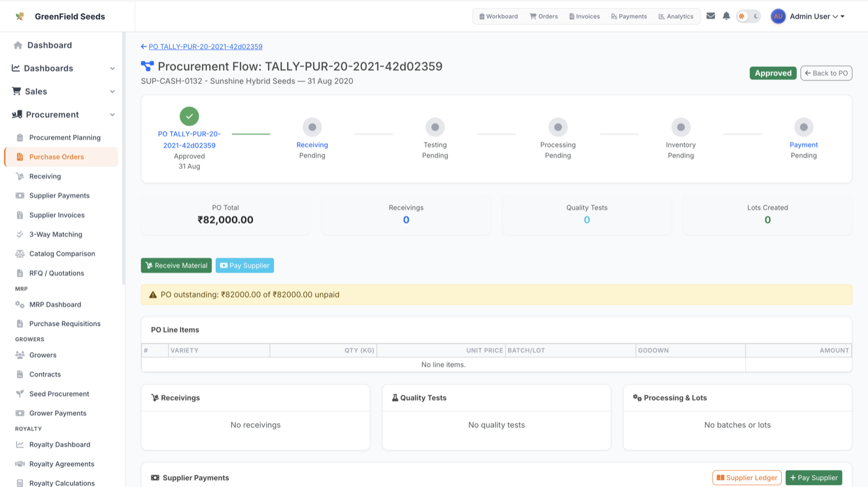Open the Orders tab in top navigation

tap(544, 16)
